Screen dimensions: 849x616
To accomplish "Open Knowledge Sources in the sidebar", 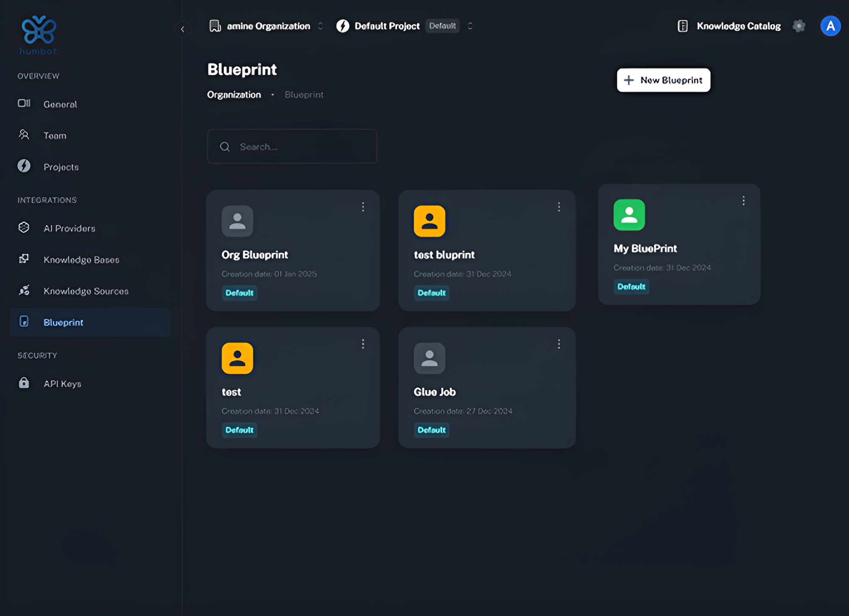I will 86,291.
